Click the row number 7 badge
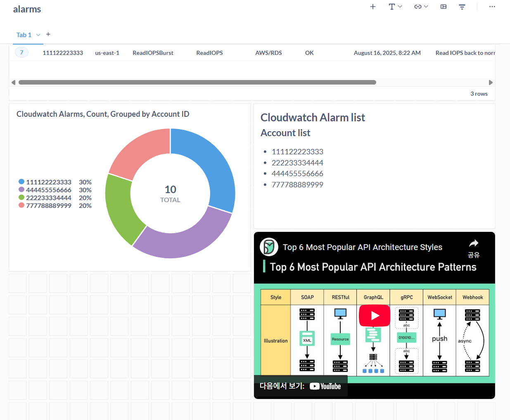Viewport: 510px width, 420px height. [22, 52]
